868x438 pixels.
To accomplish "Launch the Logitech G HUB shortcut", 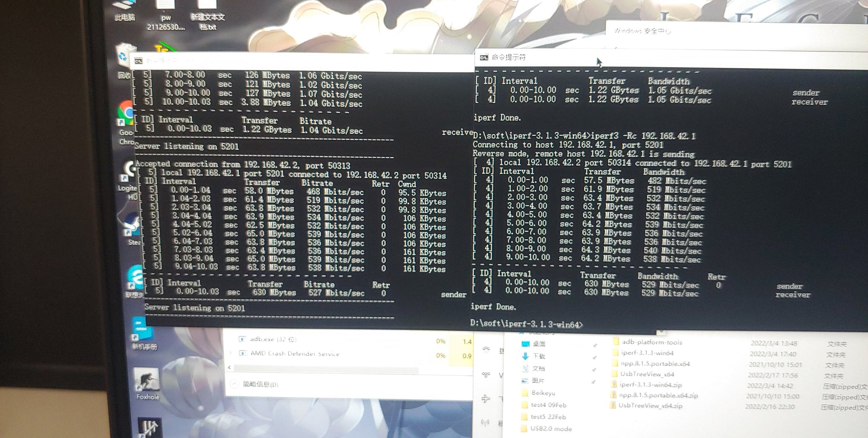I will click(x=127, y=179).
